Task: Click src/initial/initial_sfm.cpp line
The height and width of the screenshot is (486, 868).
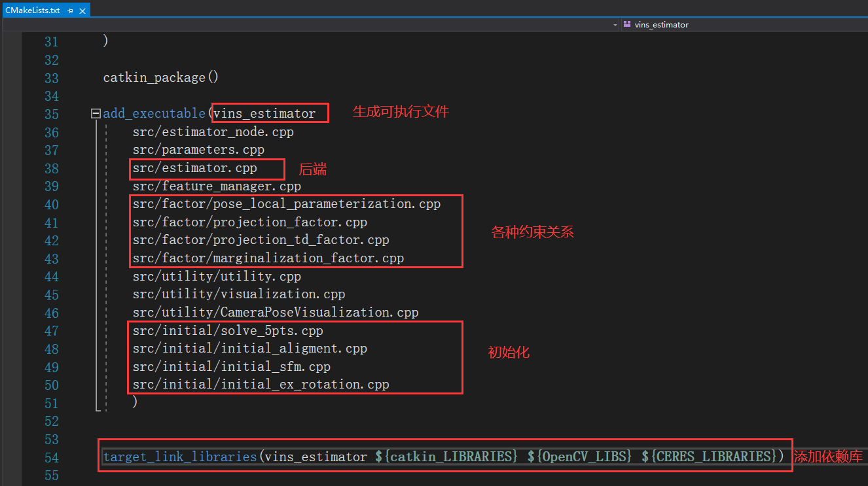Action: (231, 367)
